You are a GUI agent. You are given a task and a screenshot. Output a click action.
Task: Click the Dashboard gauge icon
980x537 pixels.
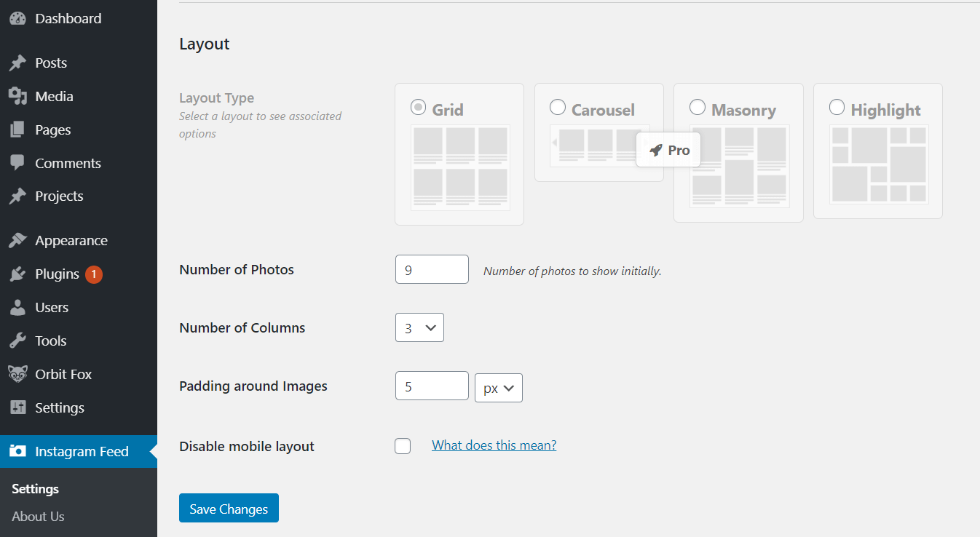17,19
